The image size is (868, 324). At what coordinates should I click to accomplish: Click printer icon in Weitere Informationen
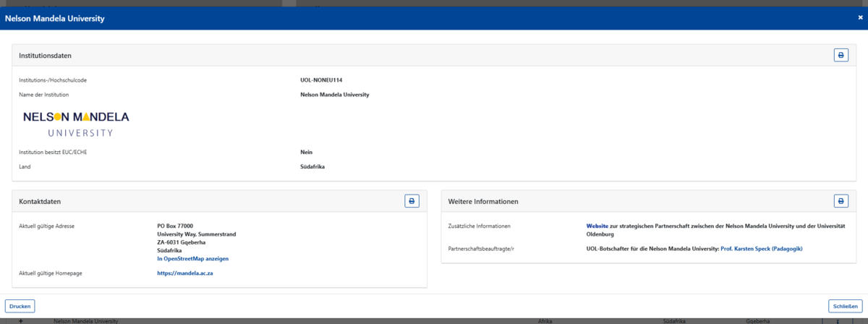(841, 201)
